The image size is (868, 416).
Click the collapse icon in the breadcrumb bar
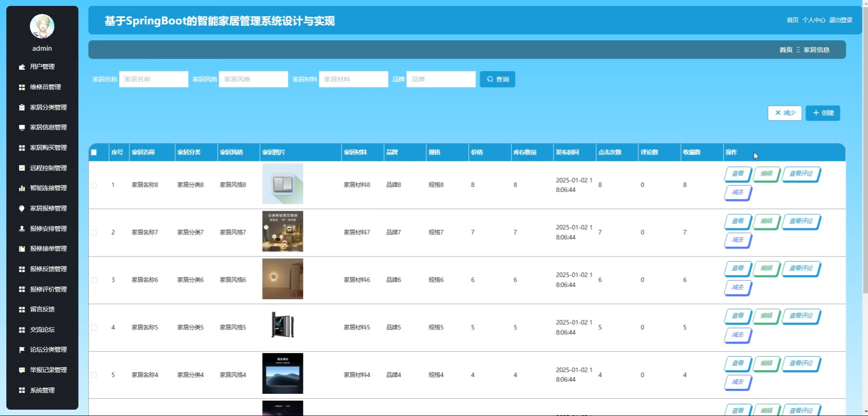pos(798,50)
